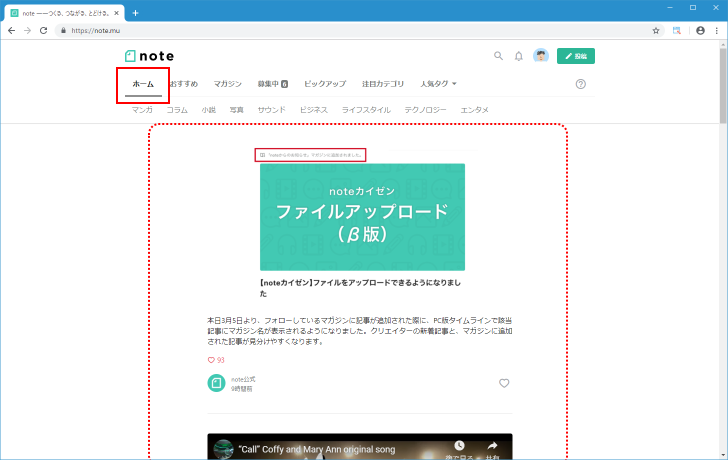Open the ピックアップ tab
The width and height of the screenshot is (728, 460).
click(325, 84)
